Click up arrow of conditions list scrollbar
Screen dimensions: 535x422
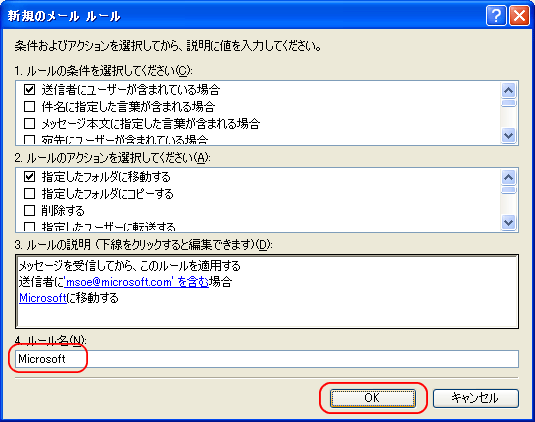pos(508,90)
